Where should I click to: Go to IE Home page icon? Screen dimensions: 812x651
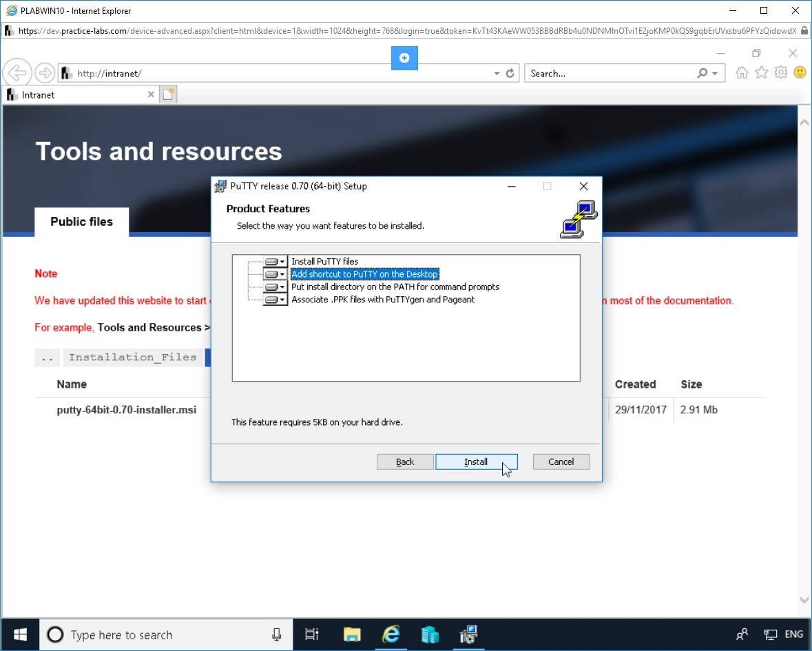pyautogui.click(x=742, y=73)
